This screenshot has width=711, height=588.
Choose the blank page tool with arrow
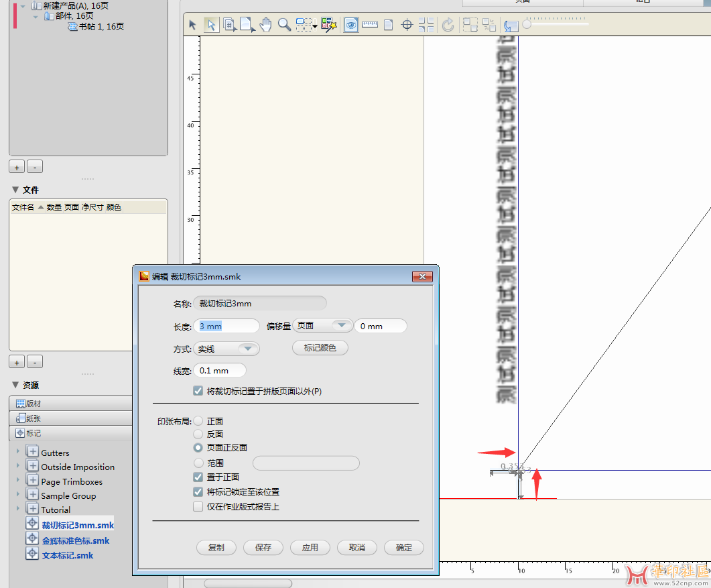click(247, 25)
